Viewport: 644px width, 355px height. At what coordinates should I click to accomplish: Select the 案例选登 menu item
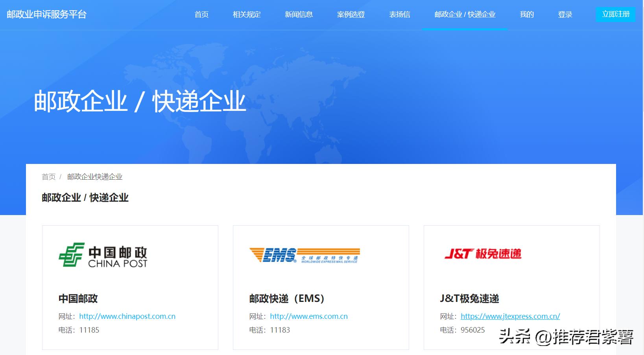(351, 15)
